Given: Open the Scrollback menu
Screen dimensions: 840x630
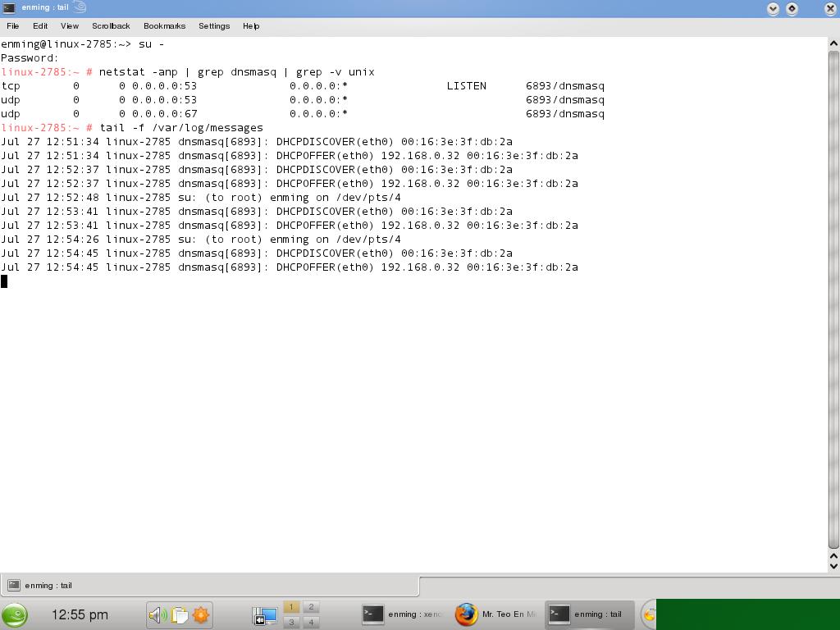Looking at the screenshot, I should 111,25.
